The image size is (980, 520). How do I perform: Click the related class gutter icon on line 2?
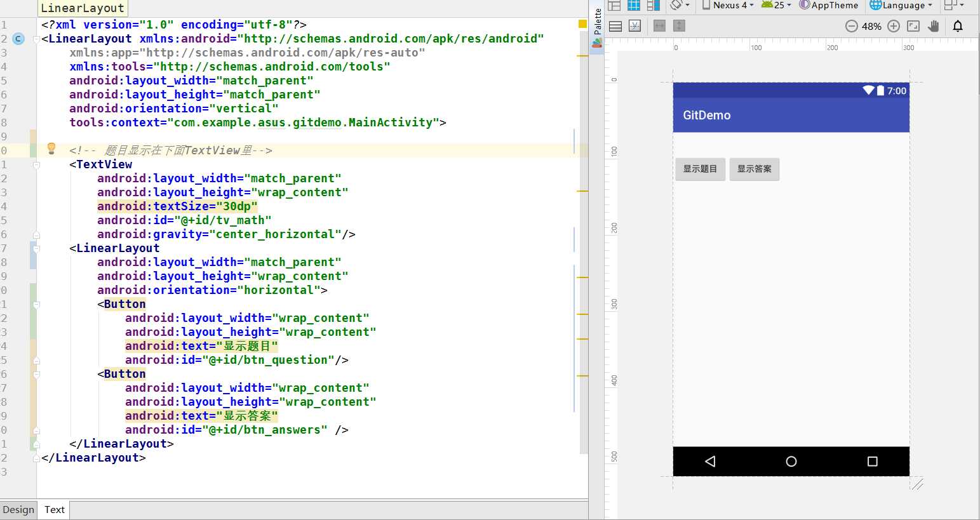point(18,39)
